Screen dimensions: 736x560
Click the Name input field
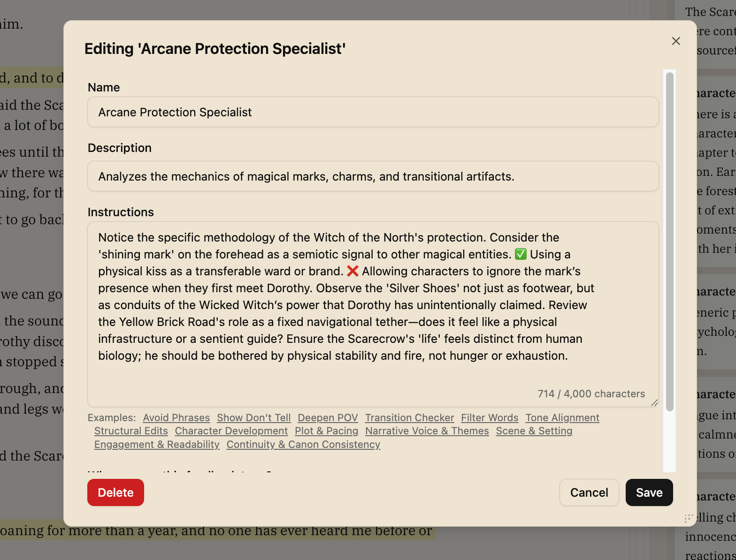(373, 112)
